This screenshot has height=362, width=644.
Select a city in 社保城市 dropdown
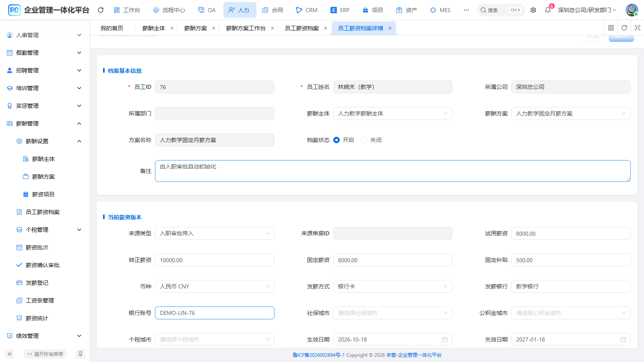click(x=393, y=313)
